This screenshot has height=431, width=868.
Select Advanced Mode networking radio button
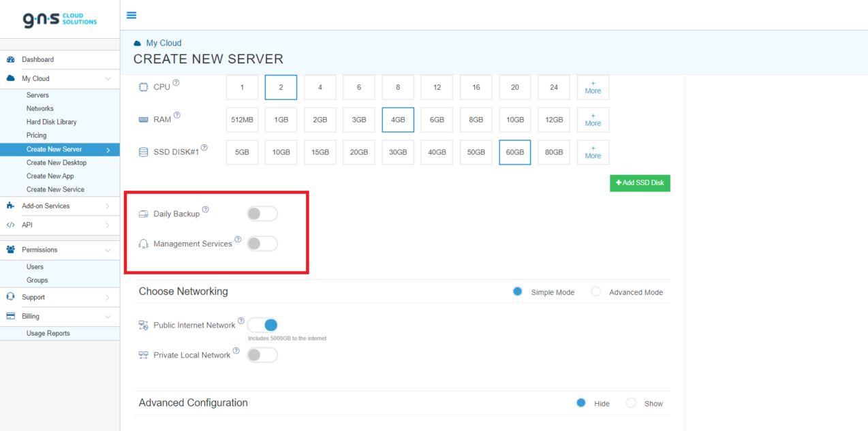[596, 291]
